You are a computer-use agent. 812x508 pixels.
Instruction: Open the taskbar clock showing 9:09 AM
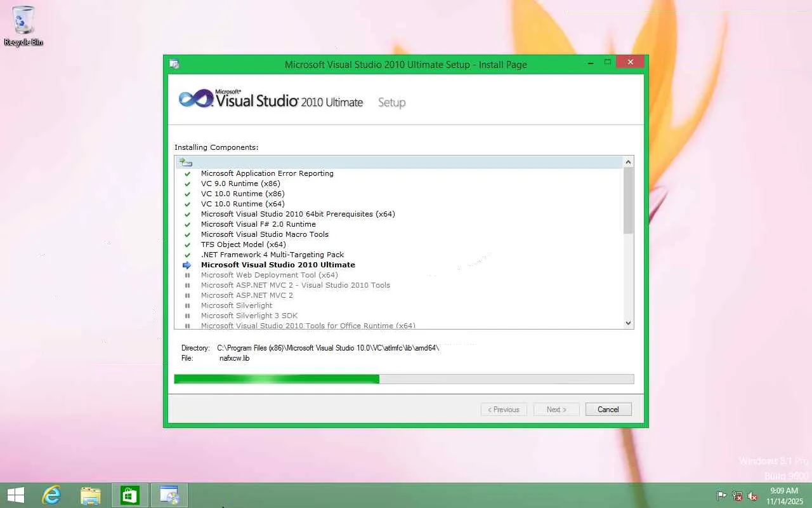click(x=784, y=496)
